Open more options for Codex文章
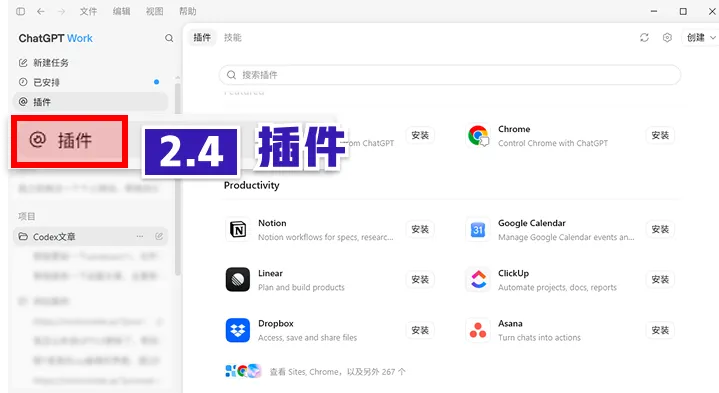 pyautogui.click(x=140, y=237)
